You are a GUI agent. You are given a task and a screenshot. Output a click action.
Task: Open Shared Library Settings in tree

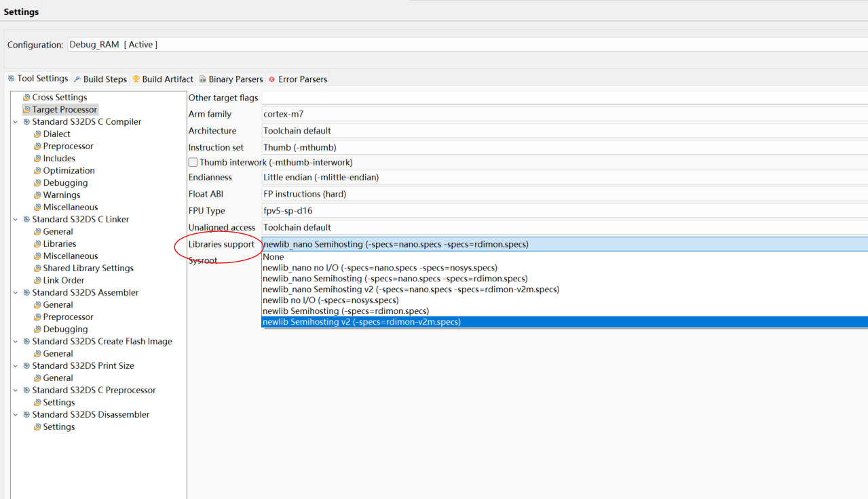88,268
